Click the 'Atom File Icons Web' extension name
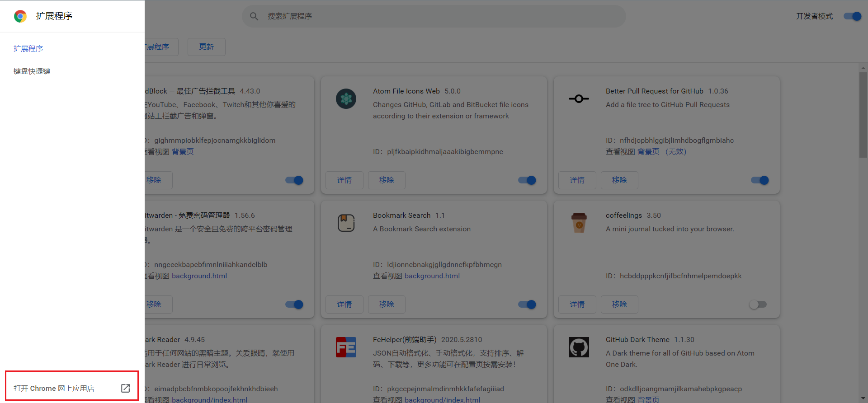Screen dimensions: 868x403 [x=406, y=91]
